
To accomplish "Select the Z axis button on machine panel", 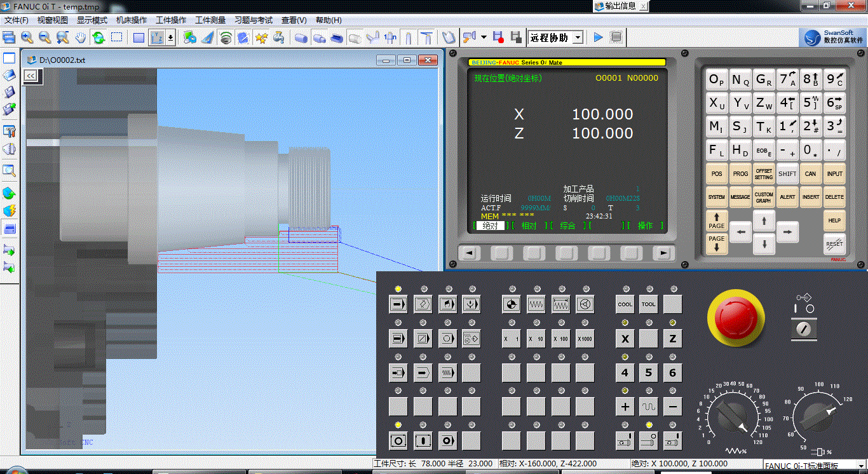I will [x=672, y=338].
